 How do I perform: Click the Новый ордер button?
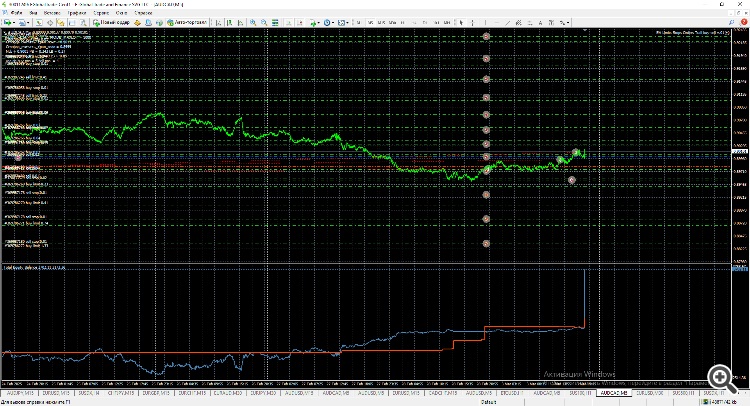tap(111, 22)
